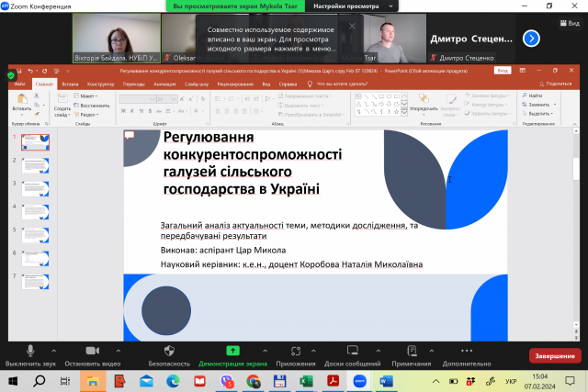
Task: Open Excel from the Windows taskbar
Action: coord(308,380)
